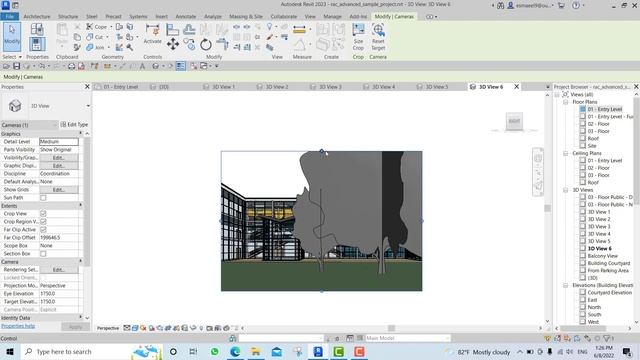Collapse the 3D Views tree node
640x360 pixels.
[565, 190]
